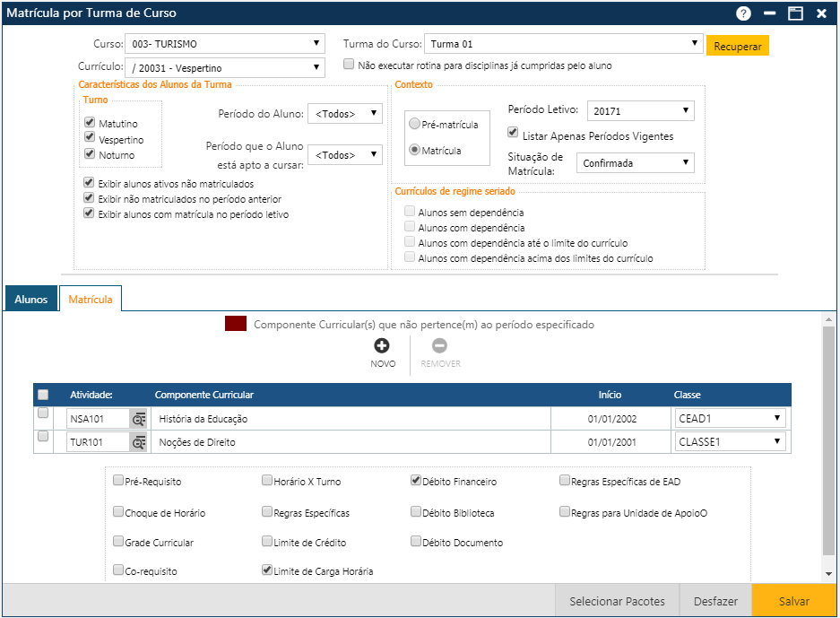Click the Remover minus icon

[x=439, y=346]
